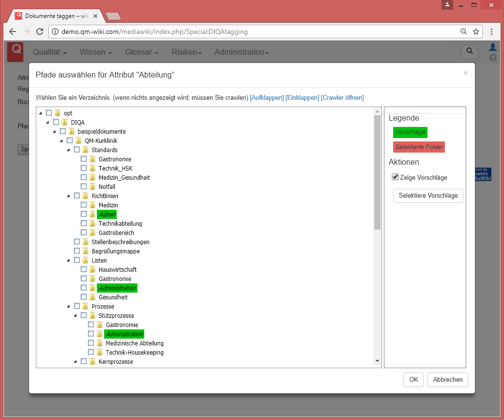
Task: Collapse the Standards tree node
Action: pyautogui.click(x=68, y=150)
